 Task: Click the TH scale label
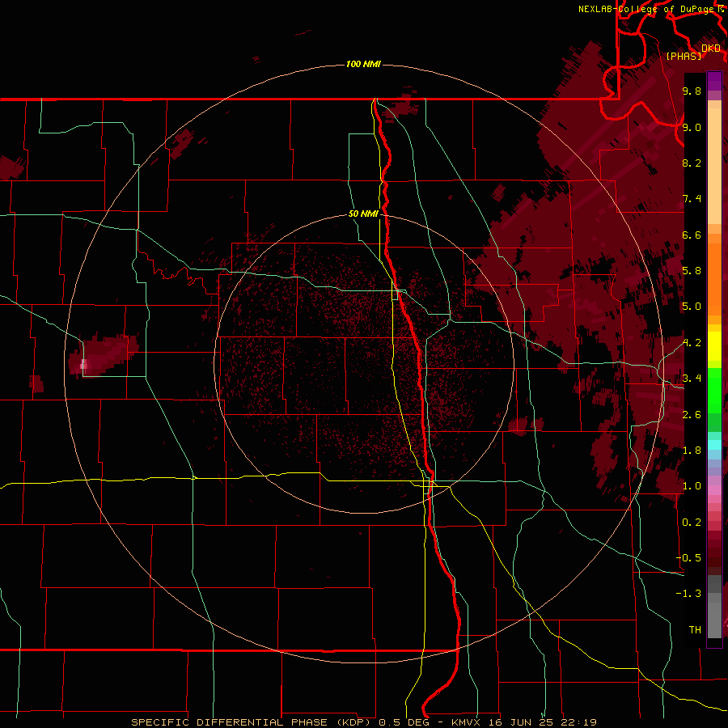[x=695, y=629]
